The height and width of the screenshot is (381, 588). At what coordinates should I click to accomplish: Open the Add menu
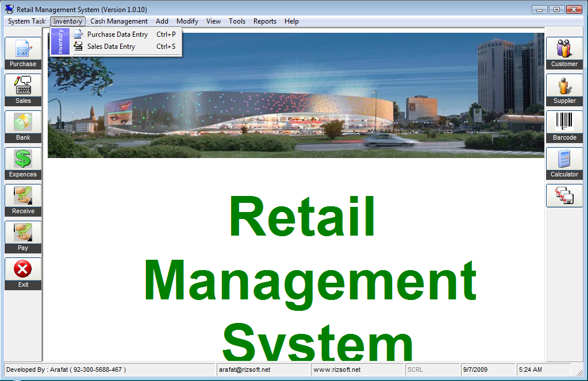pyautogui.click(x=162, y=21)
